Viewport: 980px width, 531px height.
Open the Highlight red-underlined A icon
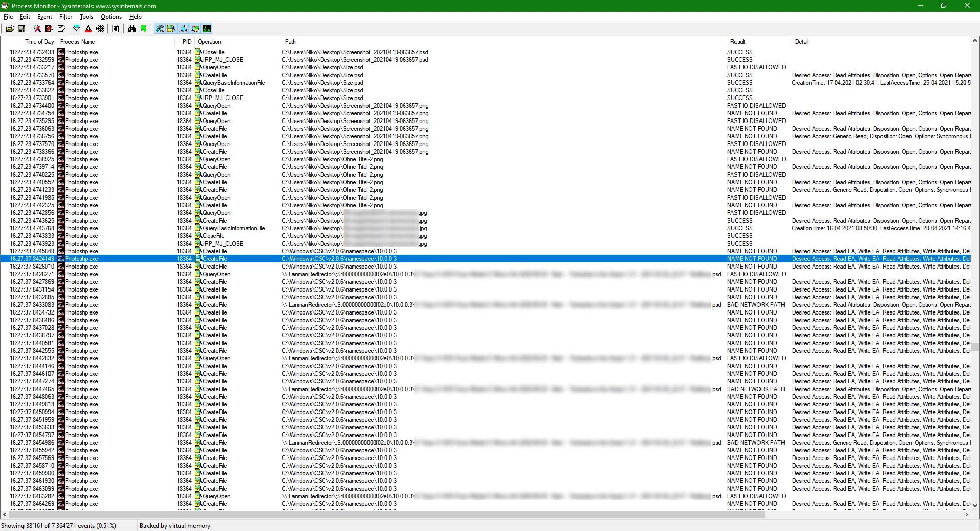(x=88, y=29)
